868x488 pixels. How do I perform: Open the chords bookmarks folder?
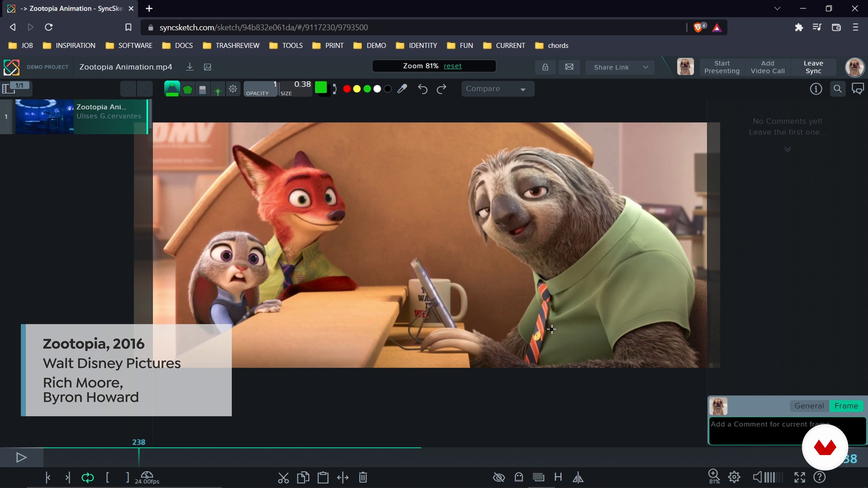pyautogui.click(x=552, y=45)
